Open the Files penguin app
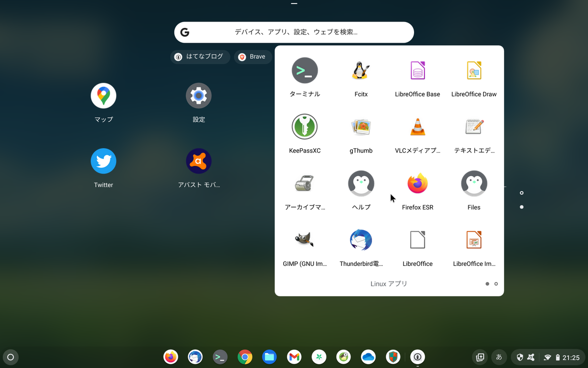 [x=474, y=184]
